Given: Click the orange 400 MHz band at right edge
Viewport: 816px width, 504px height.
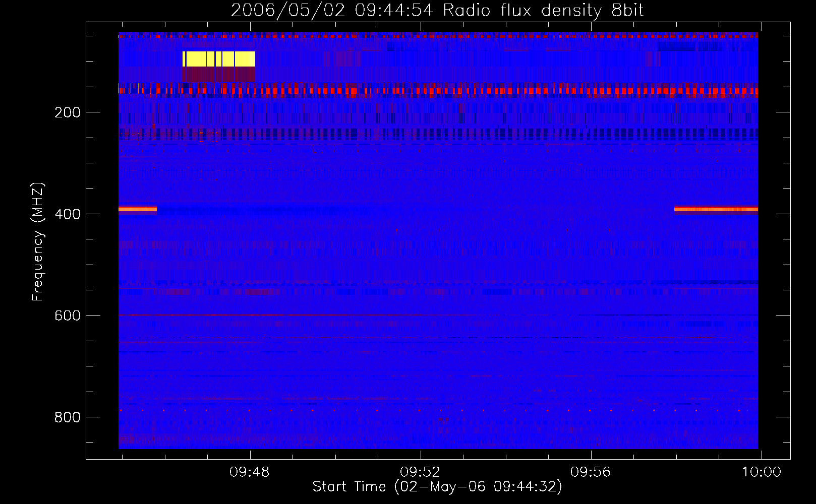Looking at the screenshot, I should coord(716,209).
